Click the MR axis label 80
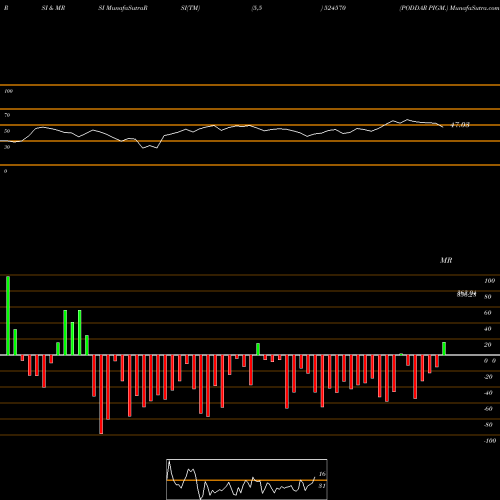The width and height of the screenshot is (500, 500). [488, 297]
